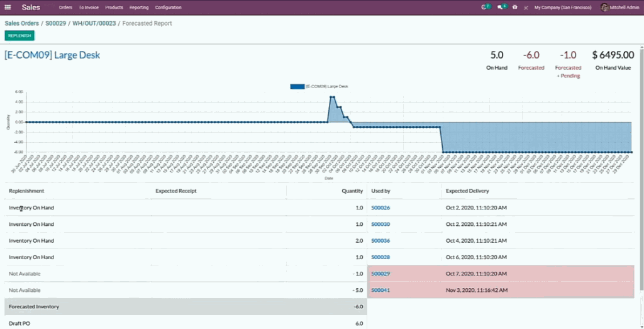Viewport: 644px width, 329px height.
Task: Open the Orders menu
Action: point(65,8)
